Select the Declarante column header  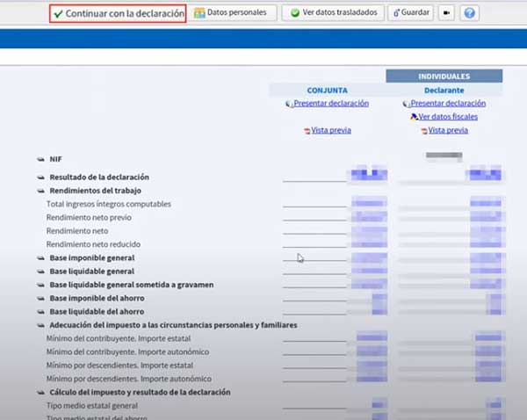pos(444,91)
